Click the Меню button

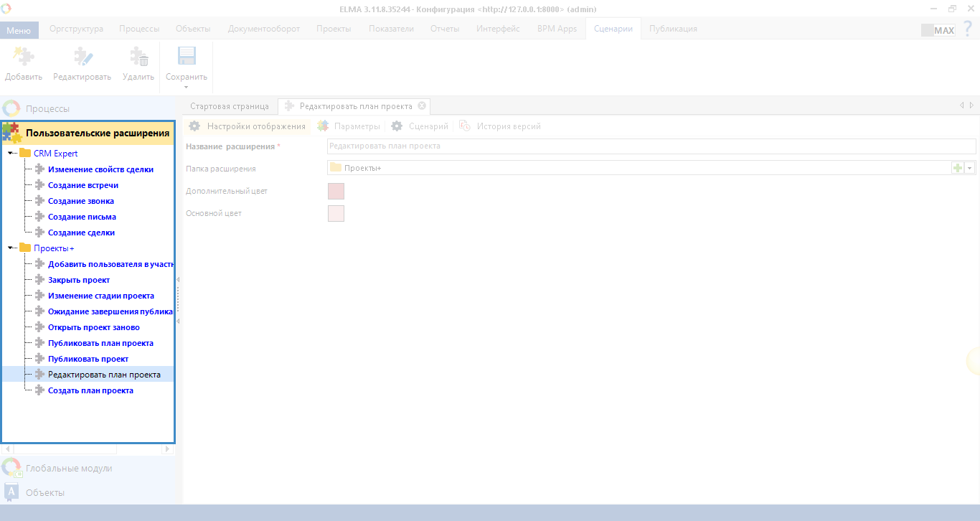(19, 30)
